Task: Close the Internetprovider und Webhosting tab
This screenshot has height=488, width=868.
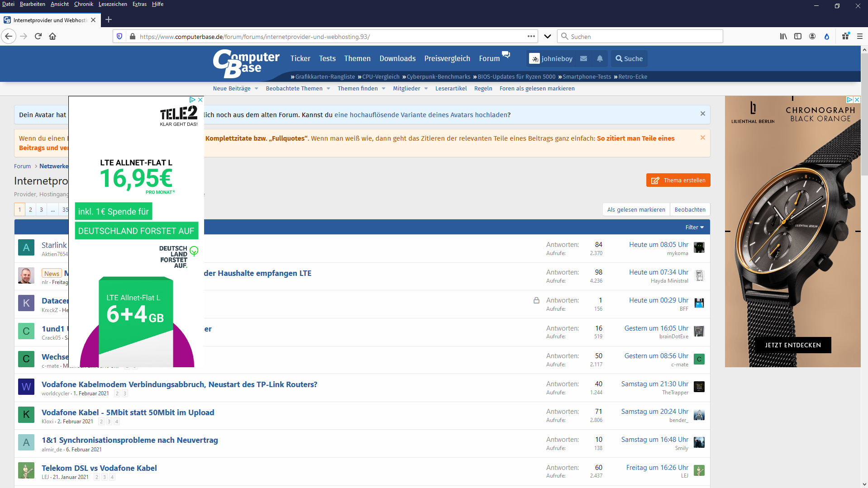Action: [93, 20]
